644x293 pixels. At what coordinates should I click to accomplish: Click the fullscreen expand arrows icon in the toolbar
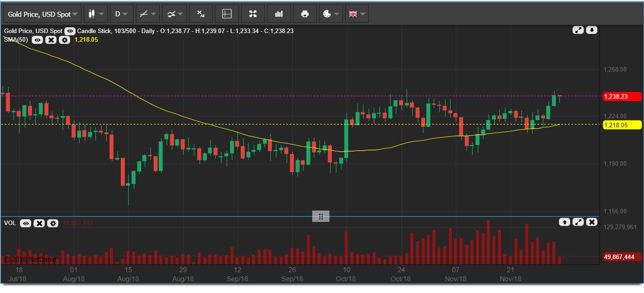[x=253, y=14]
